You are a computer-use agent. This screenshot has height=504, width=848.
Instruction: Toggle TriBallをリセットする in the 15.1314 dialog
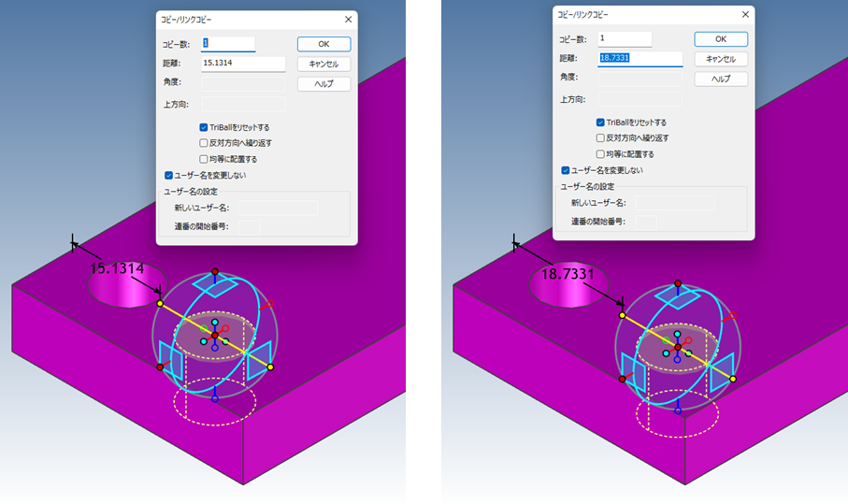tap(204, 127)
